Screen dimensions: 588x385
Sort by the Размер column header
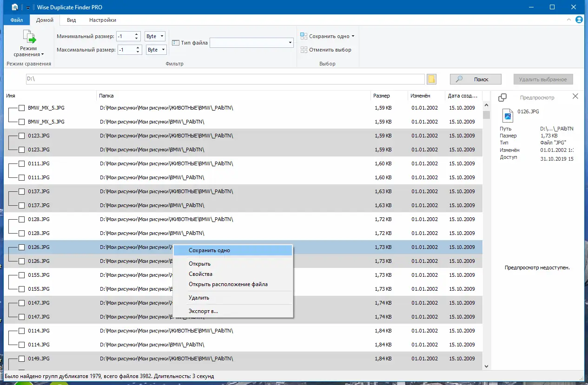[x=389, y=96]
